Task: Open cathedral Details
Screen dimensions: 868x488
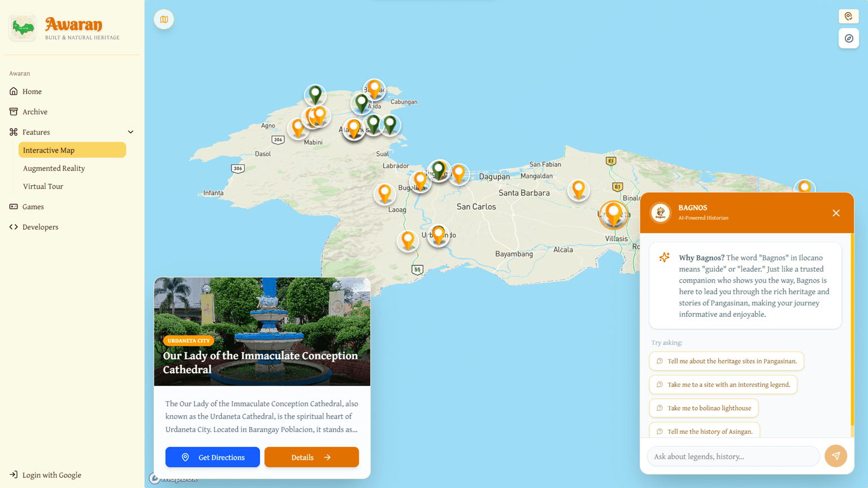Action: 311,457
